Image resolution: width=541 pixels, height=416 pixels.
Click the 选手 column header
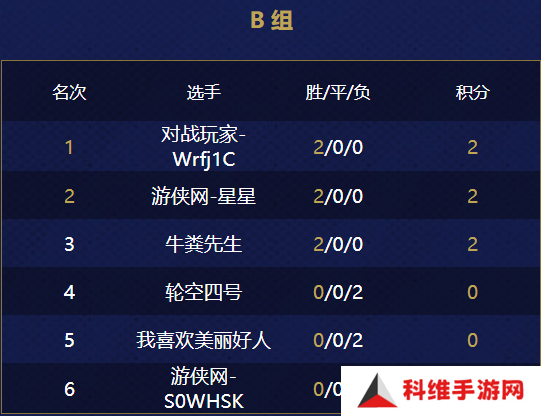(204, 92)
